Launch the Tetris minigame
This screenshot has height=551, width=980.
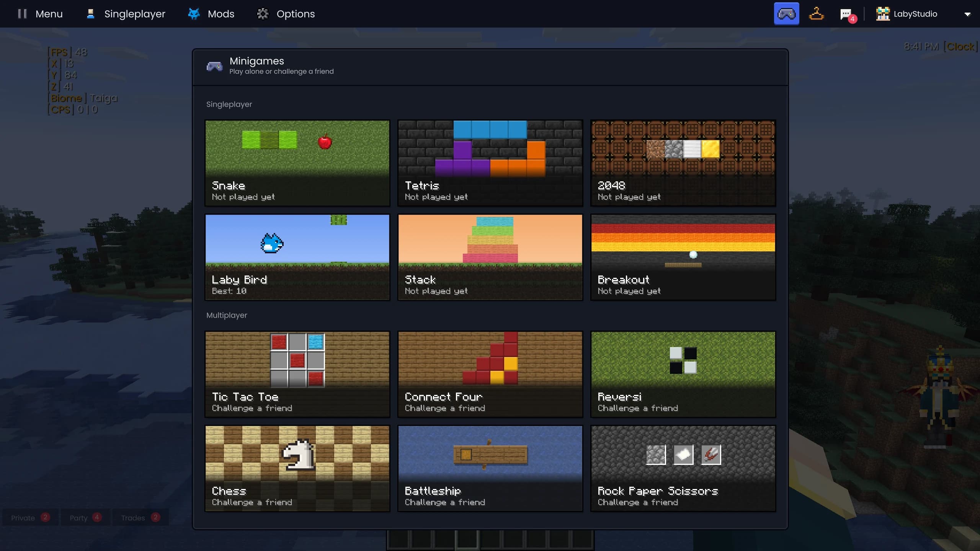point(490,163)
